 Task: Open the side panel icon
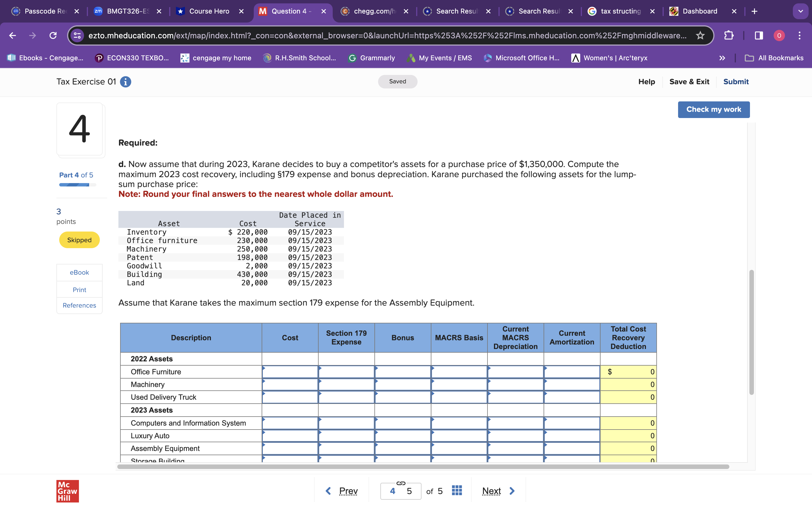759,35
